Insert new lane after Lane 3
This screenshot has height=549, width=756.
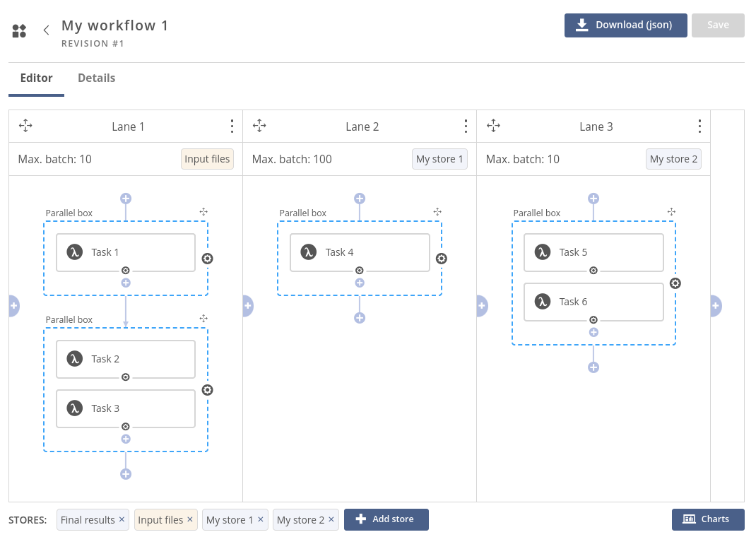pyautogui.click(x=716, y=306)
